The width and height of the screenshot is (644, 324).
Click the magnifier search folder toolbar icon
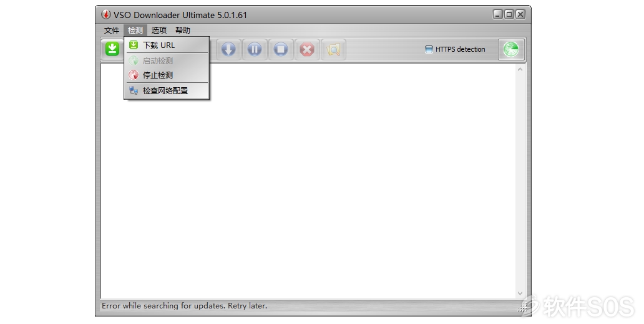point(333,50)
